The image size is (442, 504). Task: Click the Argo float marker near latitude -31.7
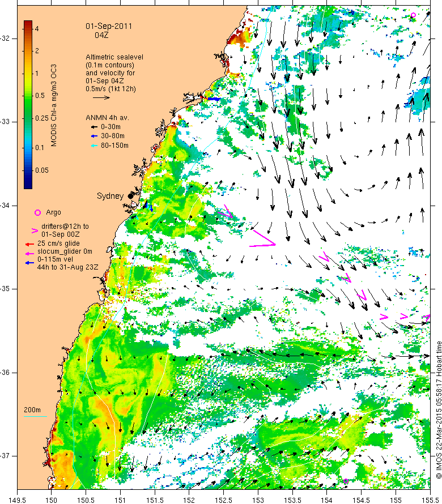point(413,15)
